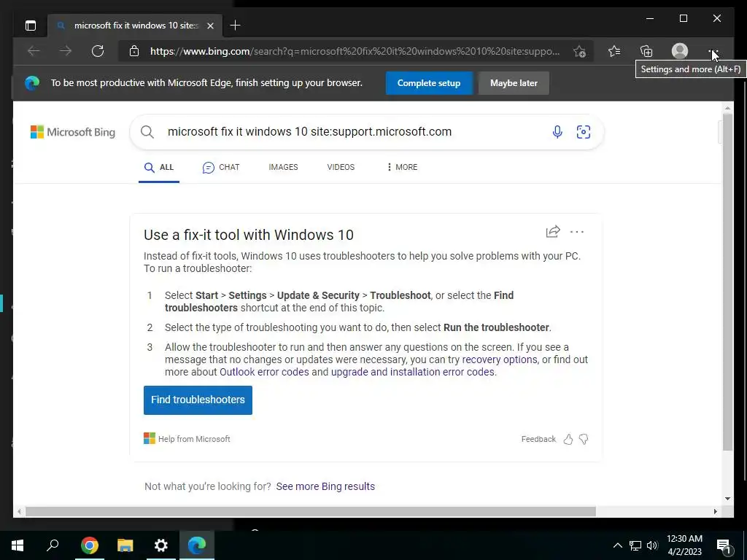The image size is (747, 560).
Task: View site information lock icon
Action: point(134,51)
